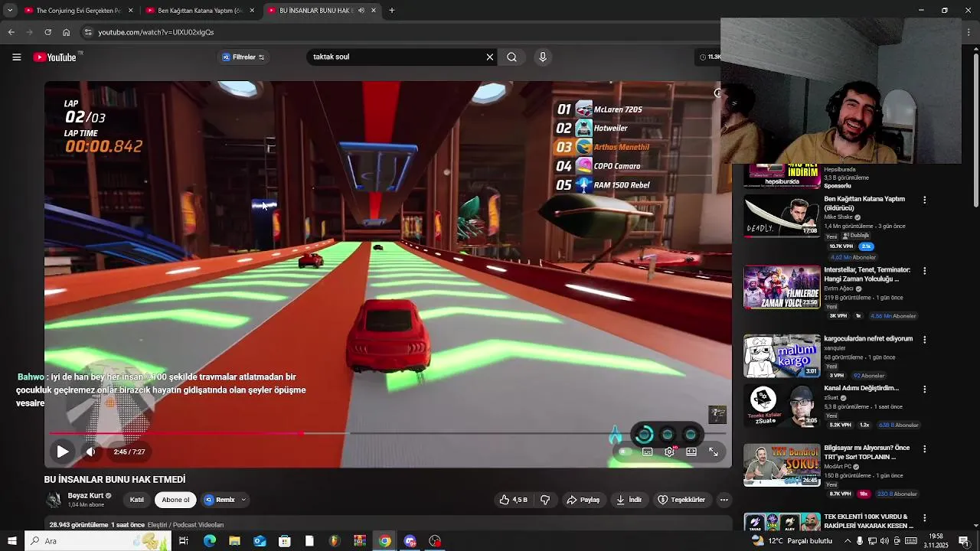980x551 pixels.
Task: Click the browser home button
Action: click(x=66, y=32)
